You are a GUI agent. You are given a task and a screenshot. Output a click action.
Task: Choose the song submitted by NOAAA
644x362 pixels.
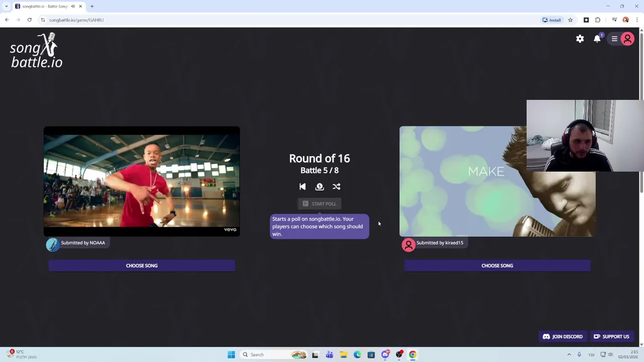pyautogui.click(x=142, y=265)
